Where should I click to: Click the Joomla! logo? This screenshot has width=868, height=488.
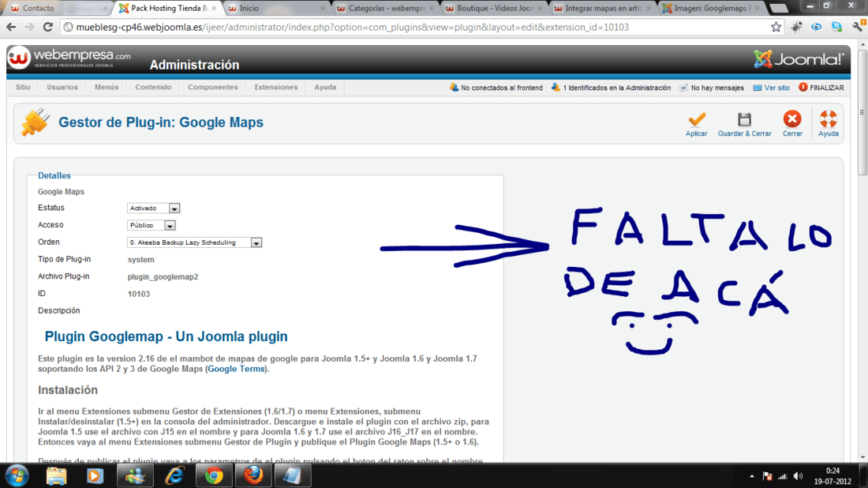point(799,59)
